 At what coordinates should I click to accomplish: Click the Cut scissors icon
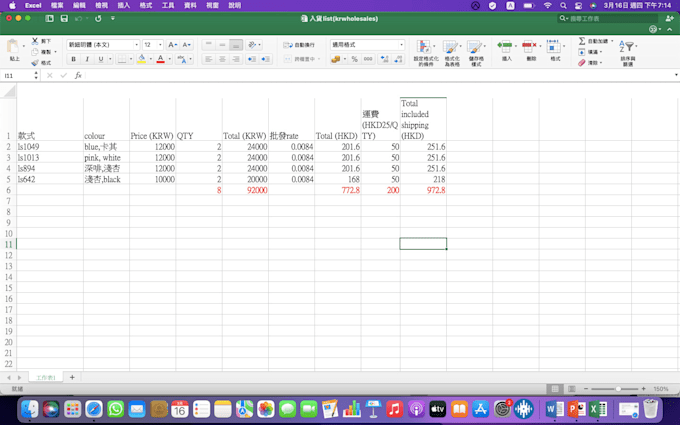coord(35,41)
